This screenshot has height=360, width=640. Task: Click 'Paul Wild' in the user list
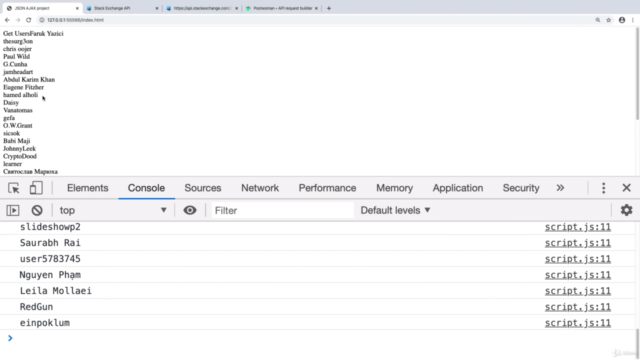[x=16, y=56]
